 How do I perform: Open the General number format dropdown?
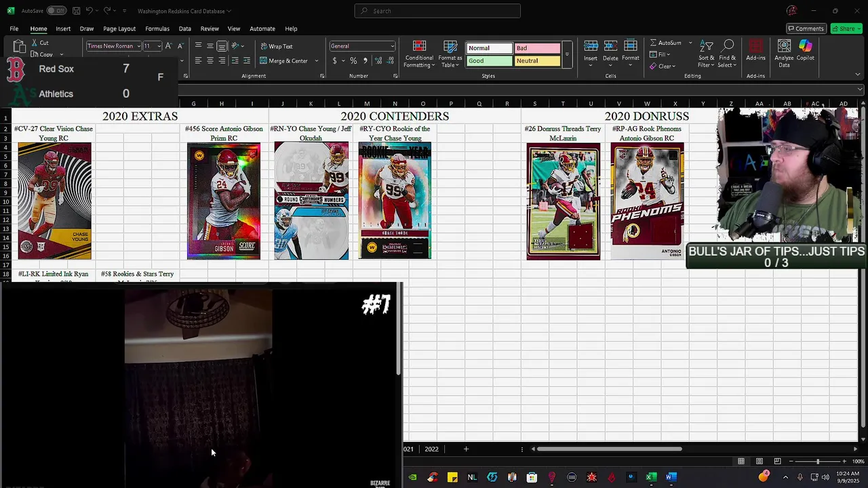click(392, 46)
